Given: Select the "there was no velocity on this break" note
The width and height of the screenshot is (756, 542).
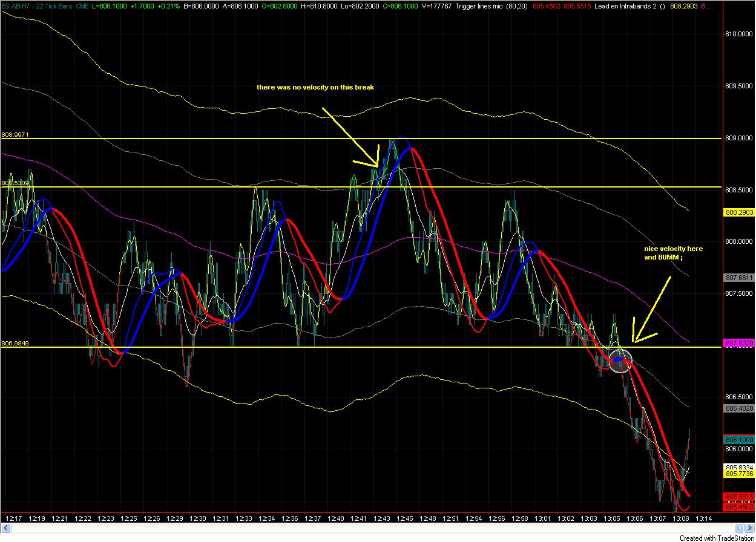Looking at the screenshot, I should coord(315,87).
